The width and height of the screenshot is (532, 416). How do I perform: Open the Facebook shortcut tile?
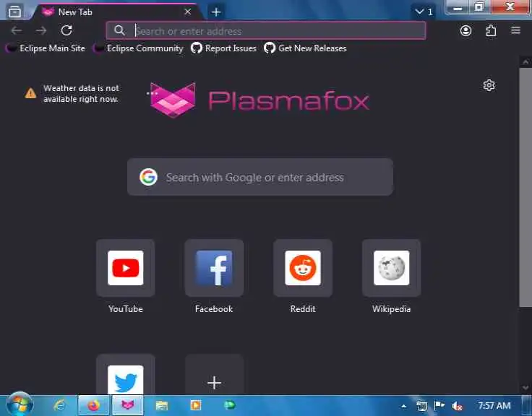tap(214, 268)
